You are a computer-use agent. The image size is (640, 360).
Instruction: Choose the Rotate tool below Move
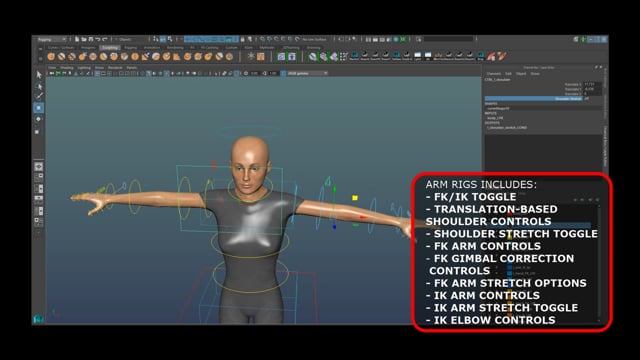pos(39,119)
